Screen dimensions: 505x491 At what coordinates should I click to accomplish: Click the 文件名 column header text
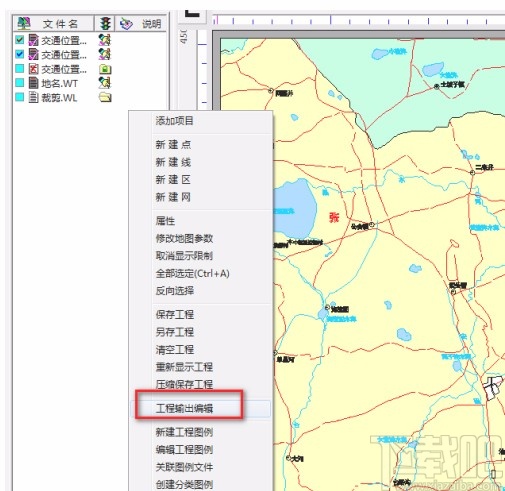click(60, 24)
